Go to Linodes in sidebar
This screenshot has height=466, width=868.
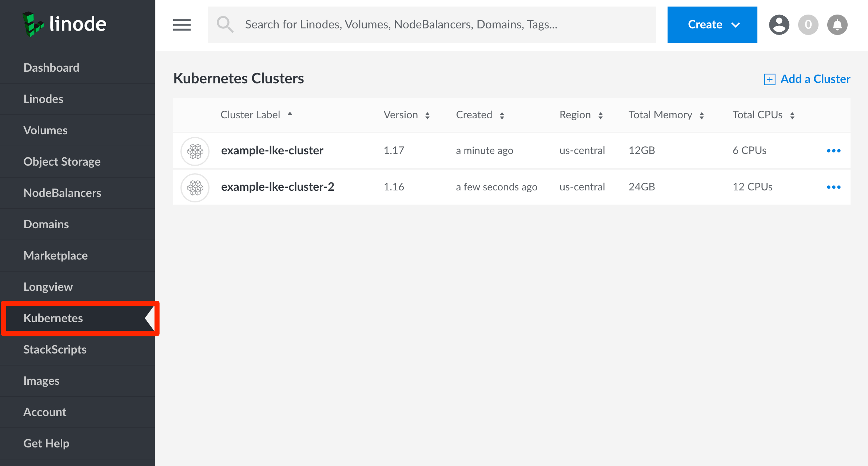[43, 99]
